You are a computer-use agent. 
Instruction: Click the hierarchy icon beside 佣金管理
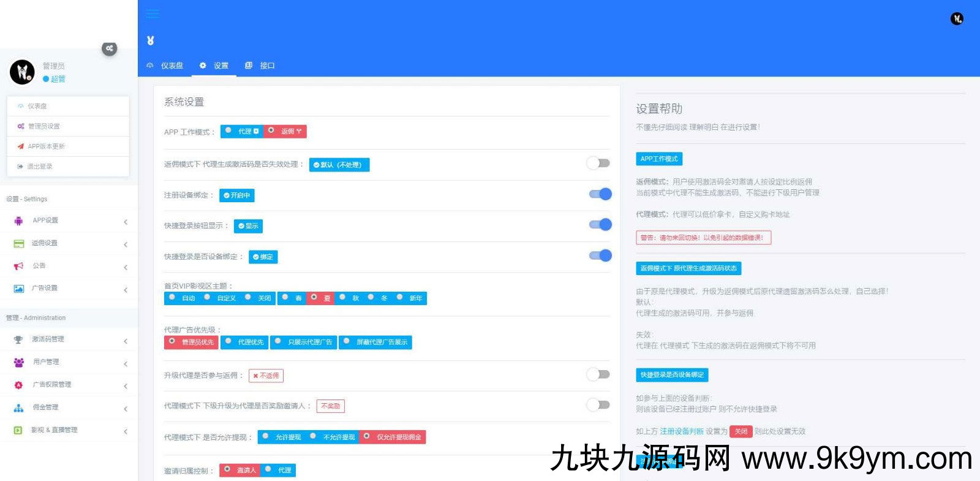[18, 407]
